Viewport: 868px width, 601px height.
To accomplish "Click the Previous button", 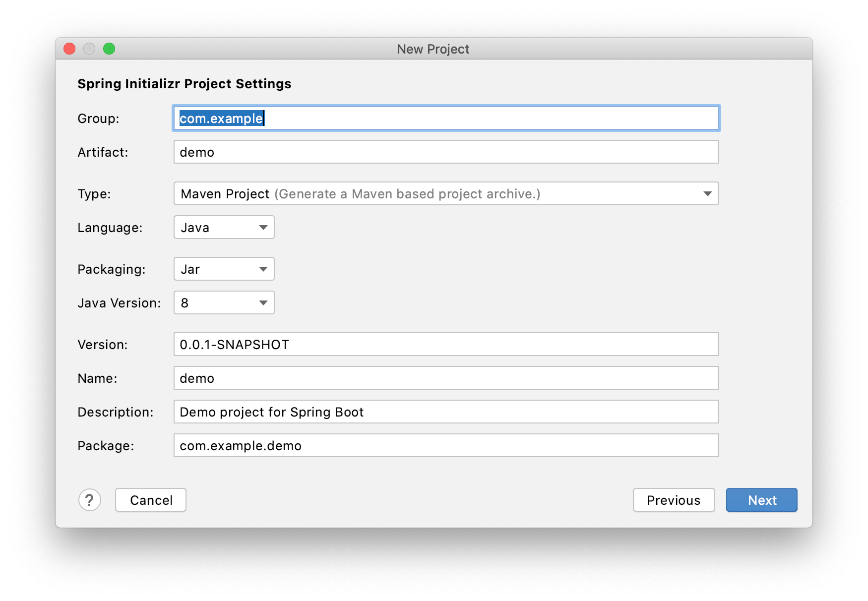I will tap(673, 500).
